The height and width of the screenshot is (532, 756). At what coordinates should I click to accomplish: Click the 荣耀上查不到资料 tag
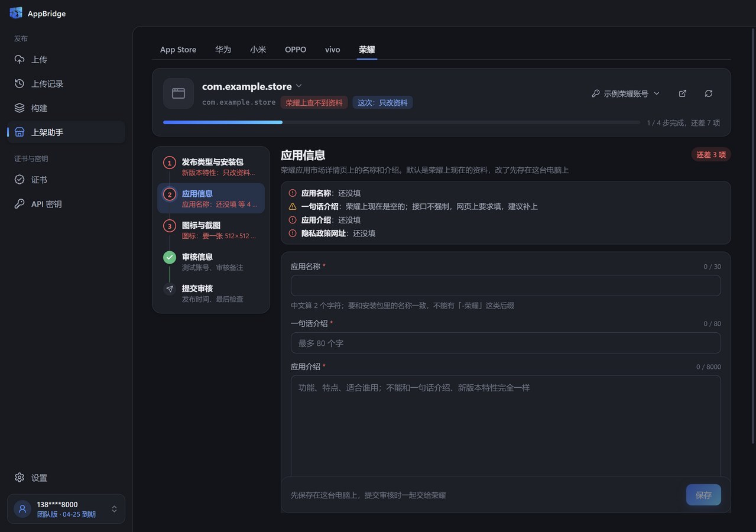tap(314, 102)
